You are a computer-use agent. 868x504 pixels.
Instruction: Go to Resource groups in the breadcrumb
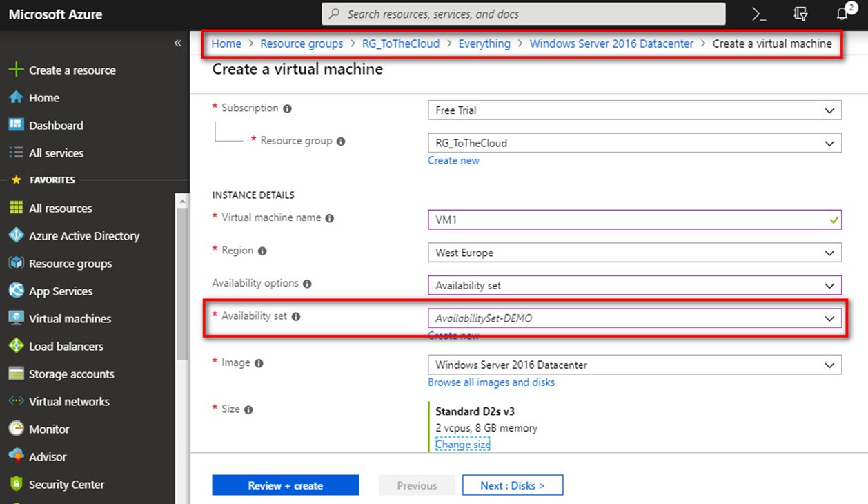(x=302, y=43)
